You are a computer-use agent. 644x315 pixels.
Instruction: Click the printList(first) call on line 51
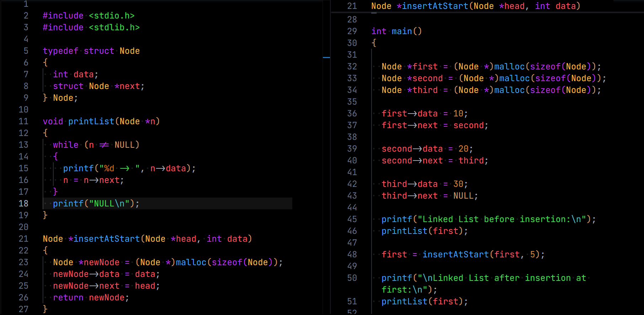point(425,301)
